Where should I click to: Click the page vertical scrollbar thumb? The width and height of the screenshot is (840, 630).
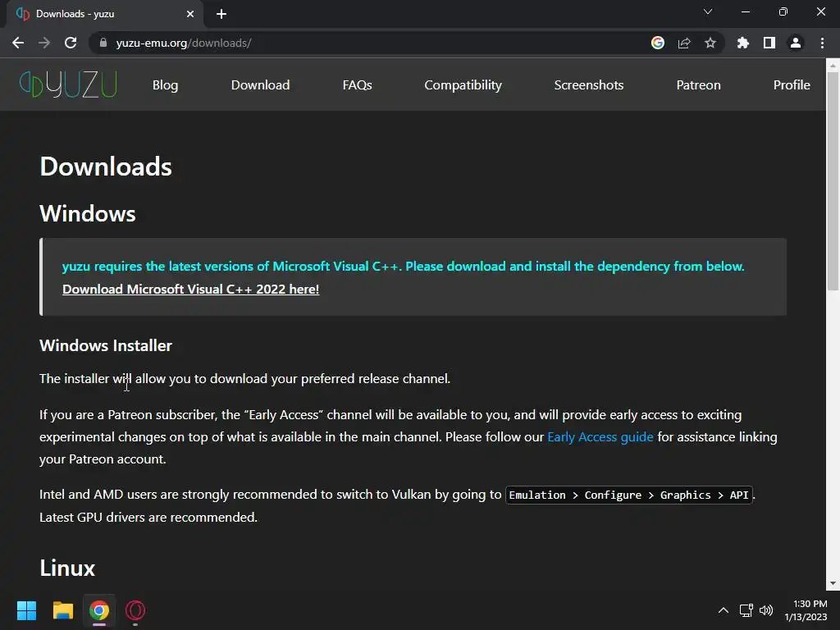[833, 181]
